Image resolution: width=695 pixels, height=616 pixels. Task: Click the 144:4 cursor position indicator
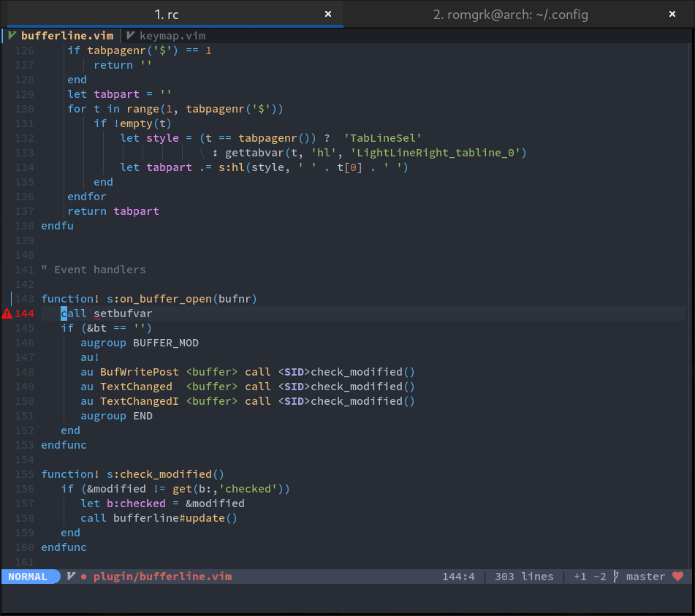point(458,577)
